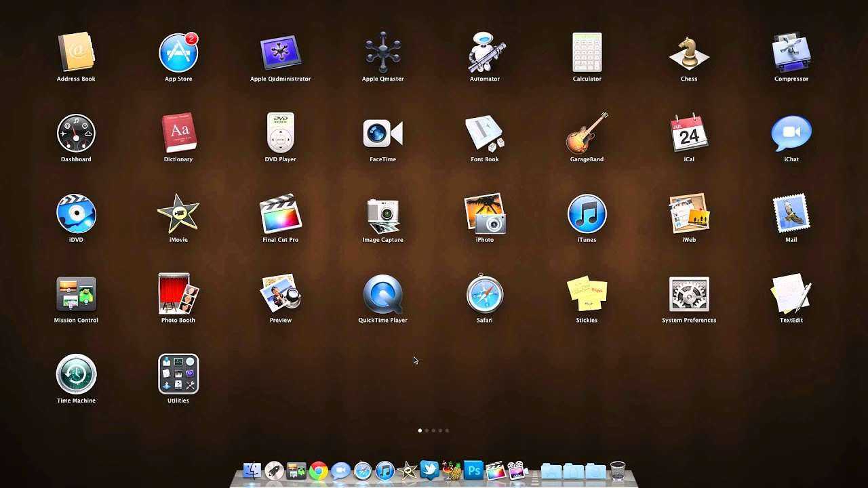Launch HandBrake pineapple icon in Dock
The height and width of the screenshot is (488, 868).
click(451, 470)
